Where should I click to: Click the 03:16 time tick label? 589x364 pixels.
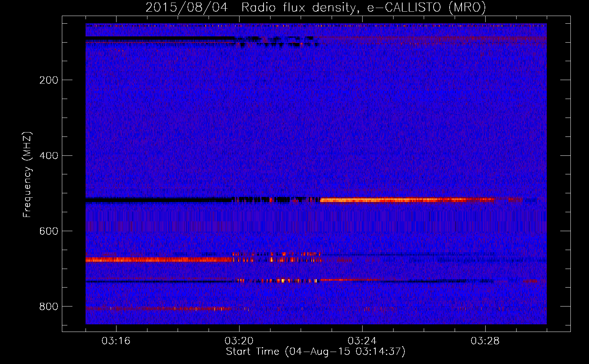coord(116,341)
